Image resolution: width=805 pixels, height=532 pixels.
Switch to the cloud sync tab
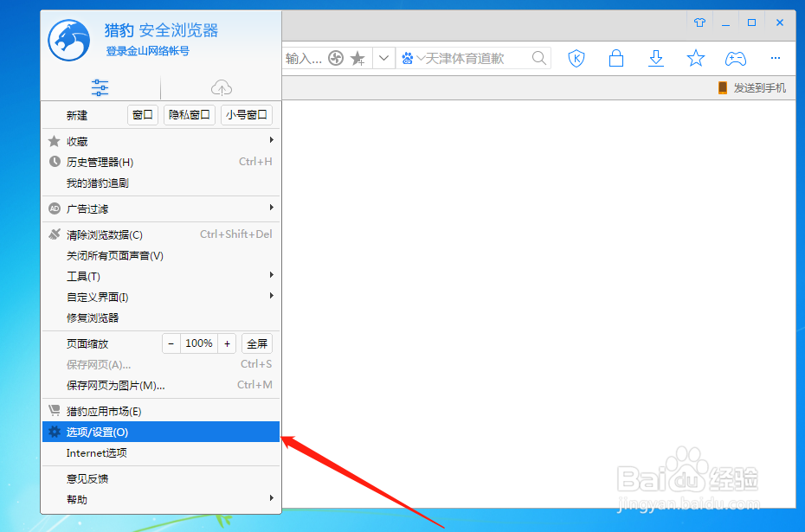pyautogui.click(x=222, y=87)
